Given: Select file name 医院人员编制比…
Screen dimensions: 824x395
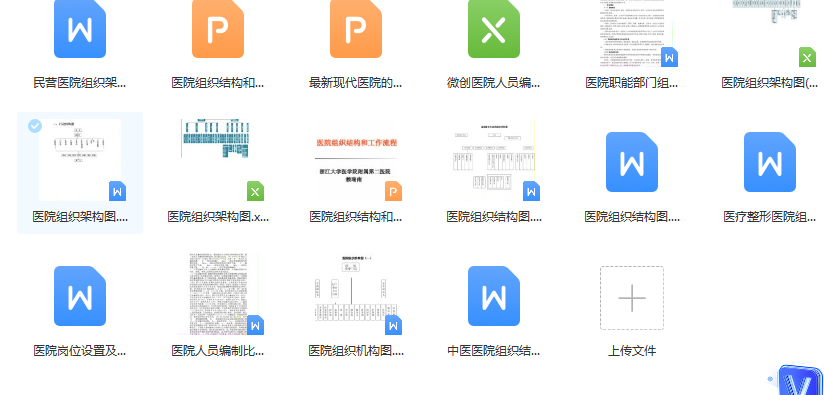Looking at the screenshot, I should (x=218, y=350).
